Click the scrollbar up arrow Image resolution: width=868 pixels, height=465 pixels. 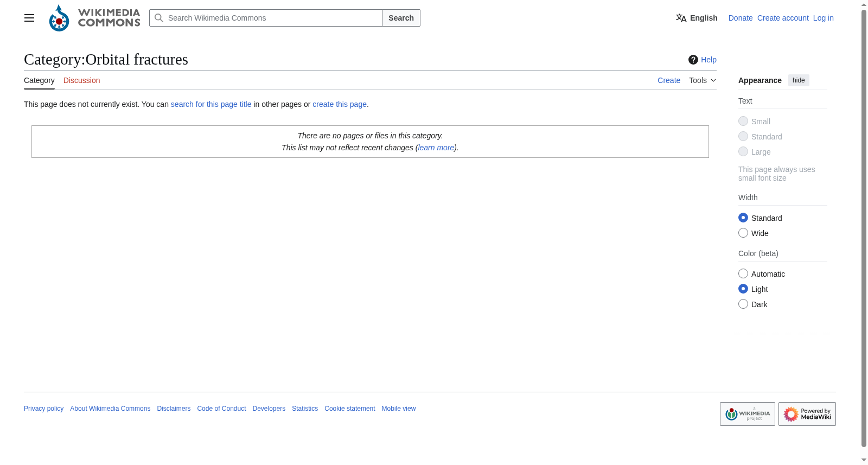[864, 5]
